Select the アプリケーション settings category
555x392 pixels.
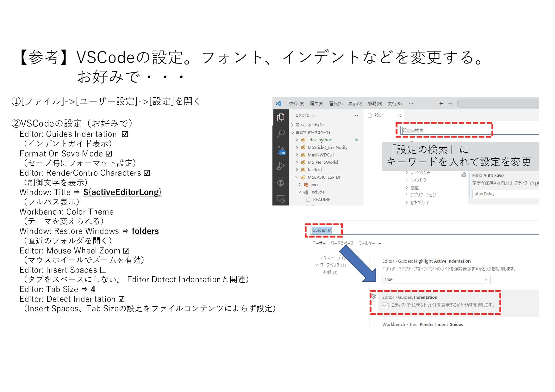423,195
